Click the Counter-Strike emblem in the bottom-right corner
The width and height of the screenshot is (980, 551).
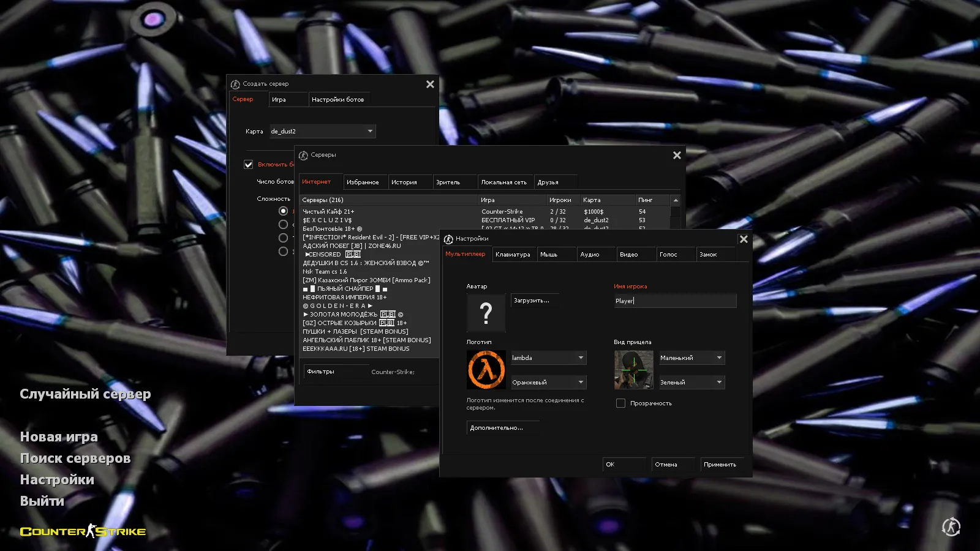click(x=951, y=527)
